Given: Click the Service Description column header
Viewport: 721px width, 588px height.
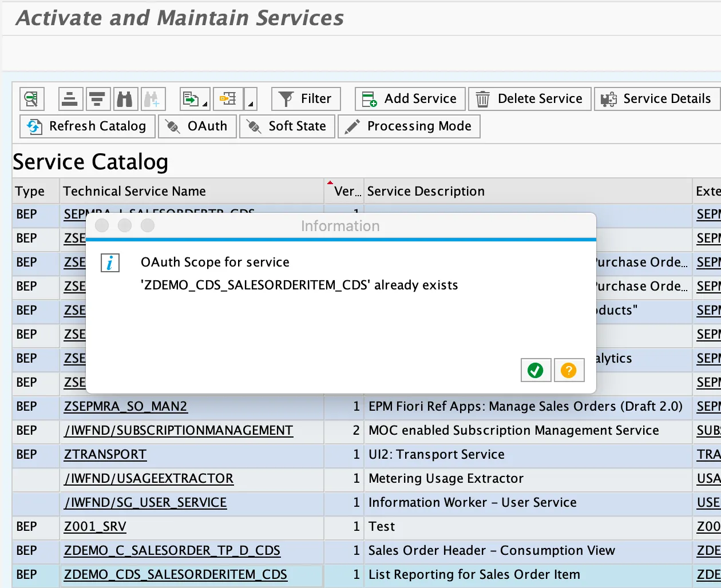Looking at the screenshot, I should 426,192.
